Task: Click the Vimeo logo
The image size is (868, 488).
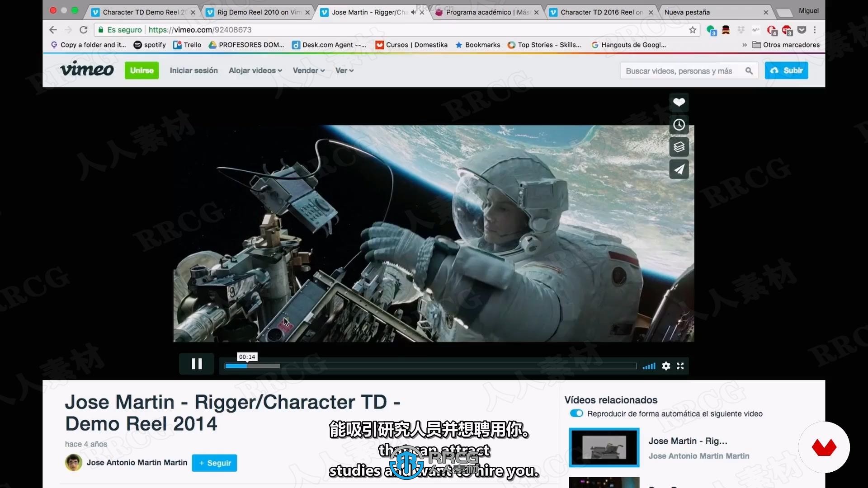Action: (87, 70)
